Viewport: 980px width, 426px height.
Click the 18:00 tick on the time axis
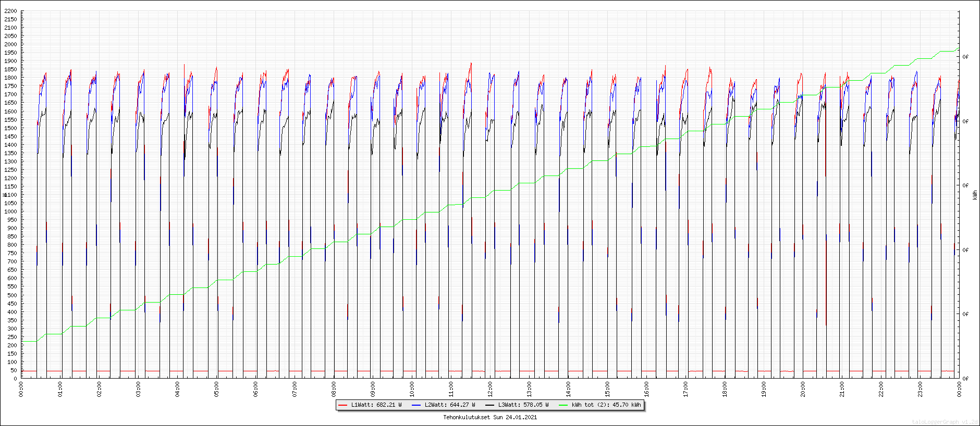[x=725, y=389]
